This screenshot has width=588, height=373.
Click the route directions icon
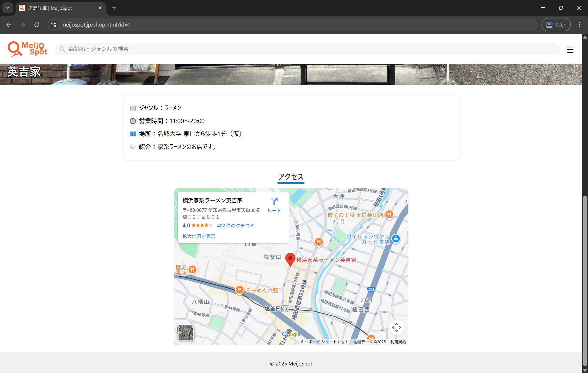[x=274, y=201]
